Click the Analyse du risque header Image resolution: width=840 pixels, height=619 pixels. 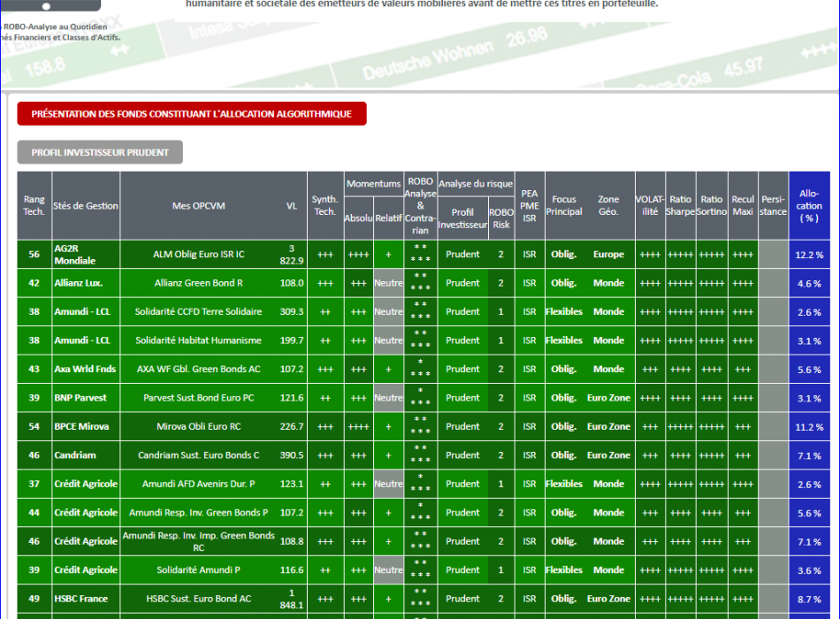476,184
